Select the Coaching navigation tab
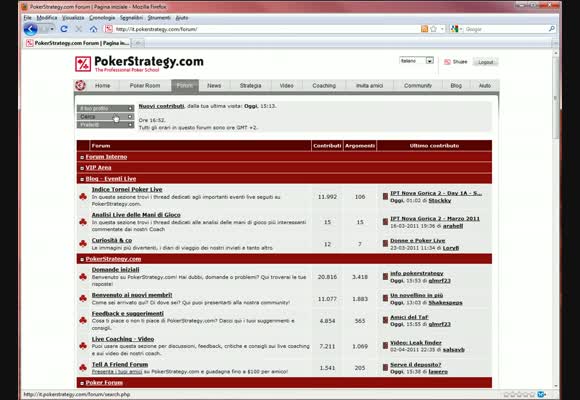Image resolution: width=580 pixels, height=400 pixels. [x=324, y=85]
